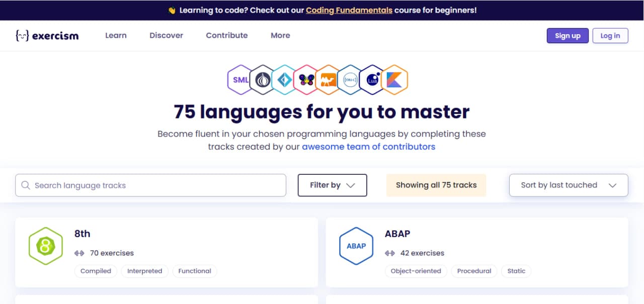Open the Discover menu
This screenshot has height=304, width=644.
[167, 36]
